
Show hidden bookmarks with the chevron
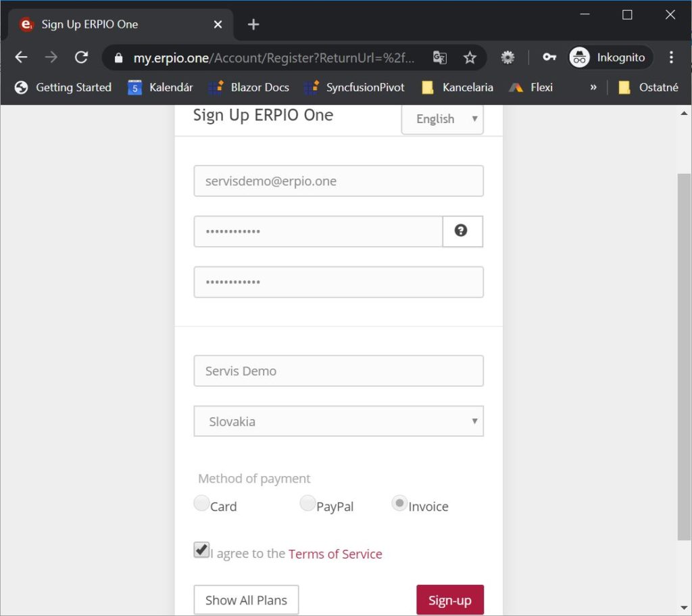[593, 87]
